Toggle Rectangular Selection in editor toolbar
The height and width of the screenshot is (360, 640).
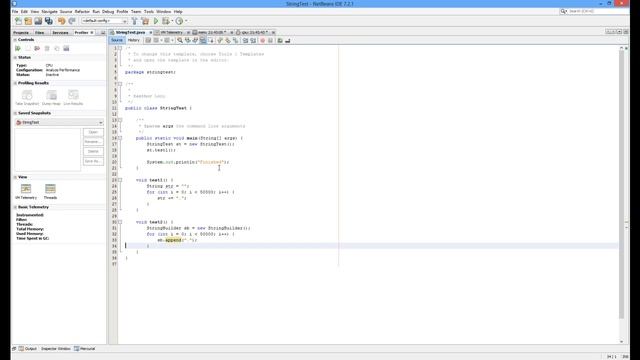coord(211,40)
